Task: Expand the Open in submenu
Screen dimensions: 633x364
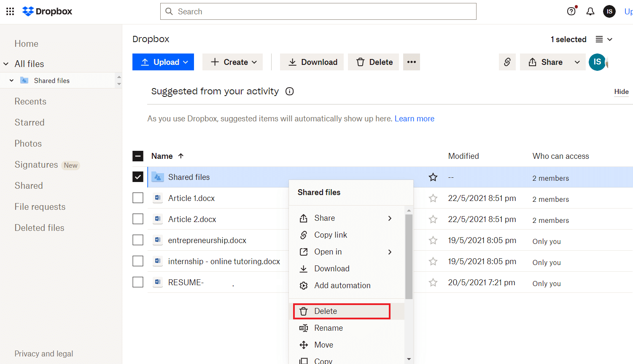Action: pyautogui.click(x=390, y=252)
